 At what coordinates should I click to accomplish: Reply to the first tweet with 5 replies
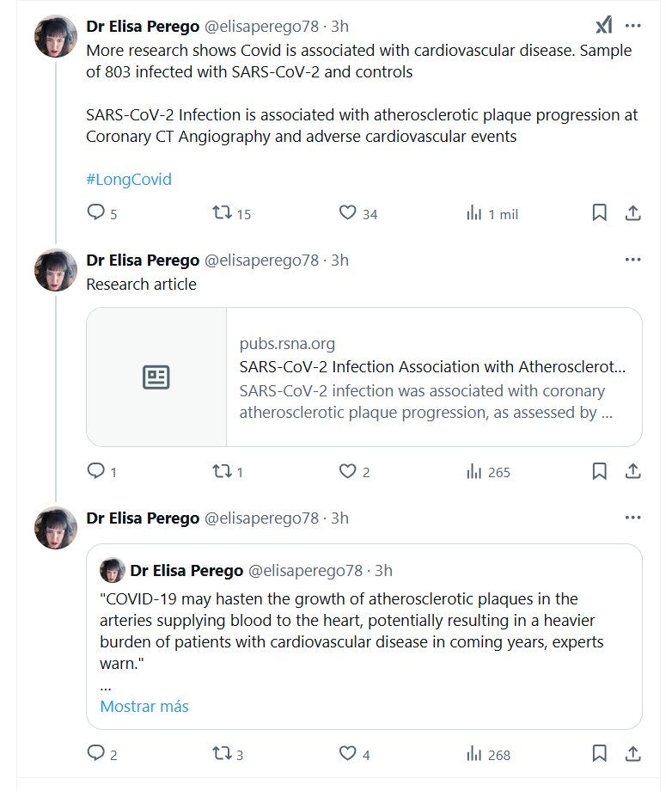pos(96,212)
